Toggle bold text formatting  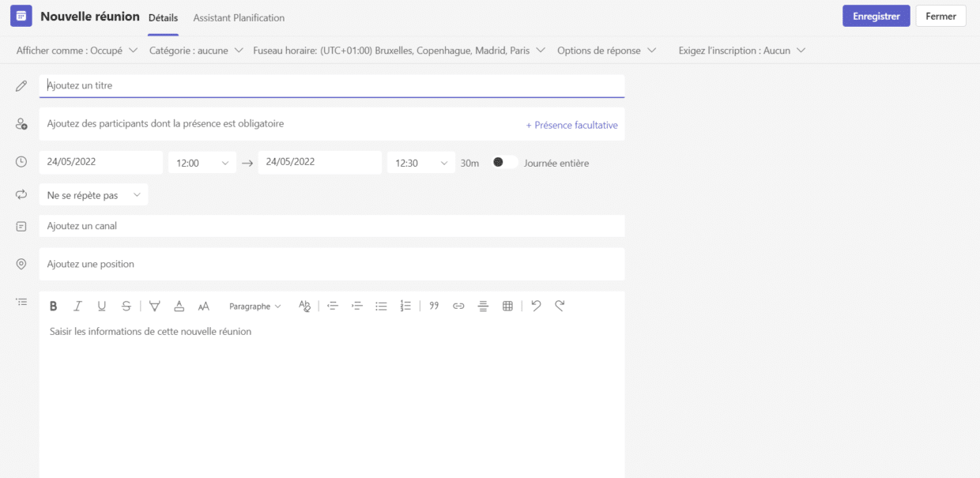click(x=54, y=307)
